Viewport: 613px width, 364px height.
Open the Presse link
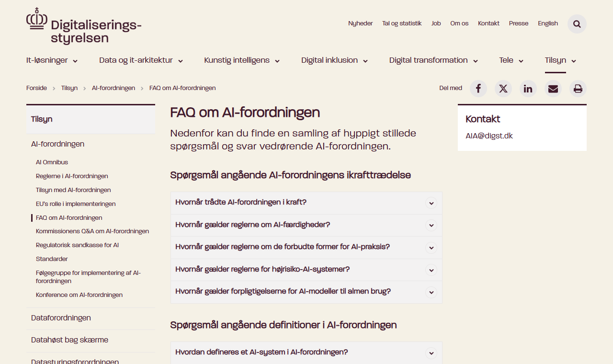point(519,23)
